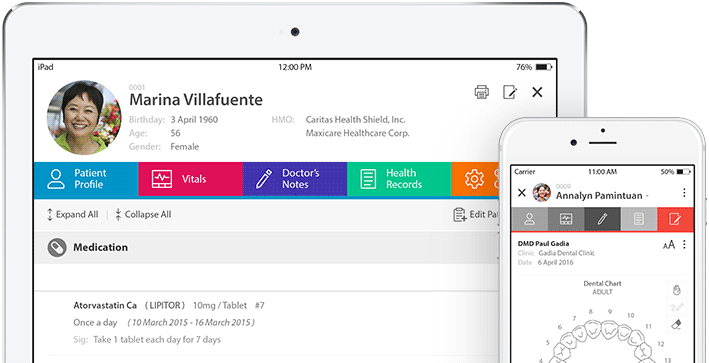Viewport: 709px width, 363px height.
Task: Click the Medication pill icon
Action: click(57, 247)
